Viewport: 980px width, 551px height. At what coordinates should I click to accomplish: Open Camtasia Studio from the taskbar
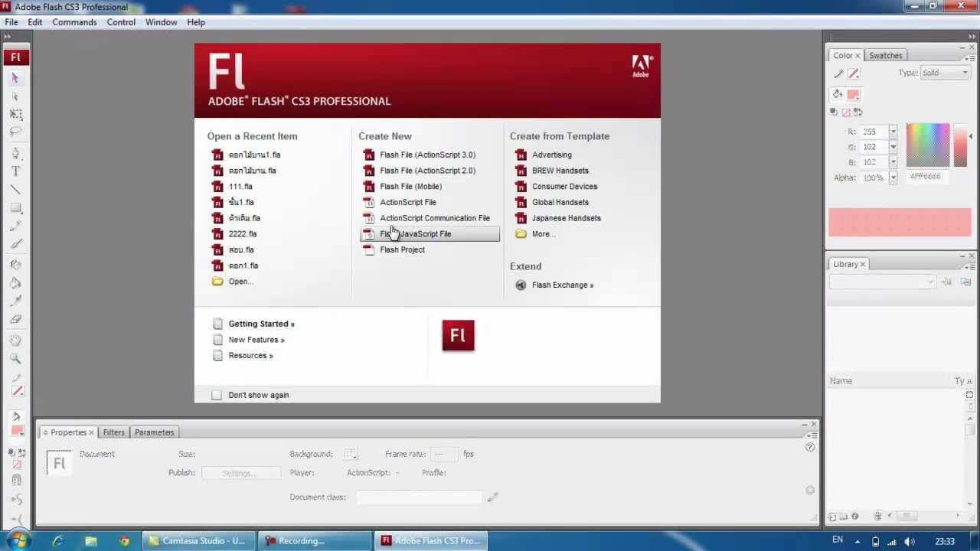198,540
